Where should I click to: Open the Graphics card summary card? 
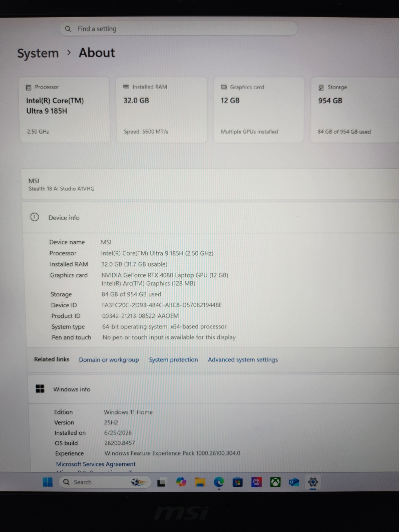259,110
